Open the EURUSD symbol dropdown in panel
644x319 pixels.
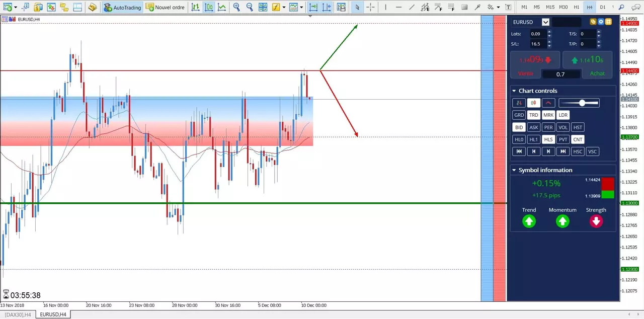point(545,22)
